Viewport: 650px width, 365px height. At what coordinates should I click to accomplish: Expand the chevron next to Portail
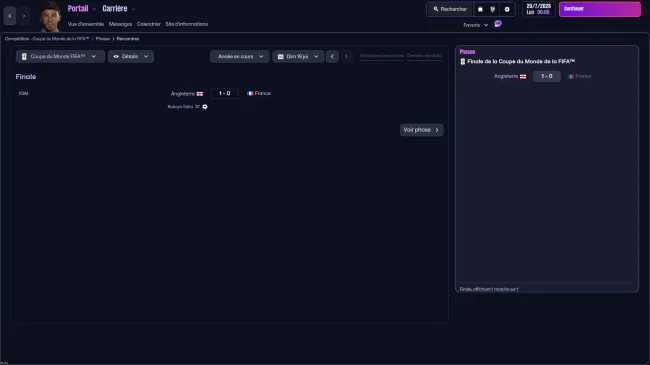click(x=94, y=9)
